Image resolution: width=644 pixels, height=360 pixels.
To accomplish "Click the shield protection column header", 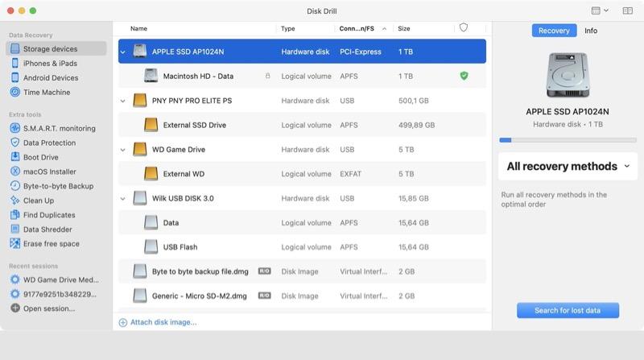I will (464, 27).
